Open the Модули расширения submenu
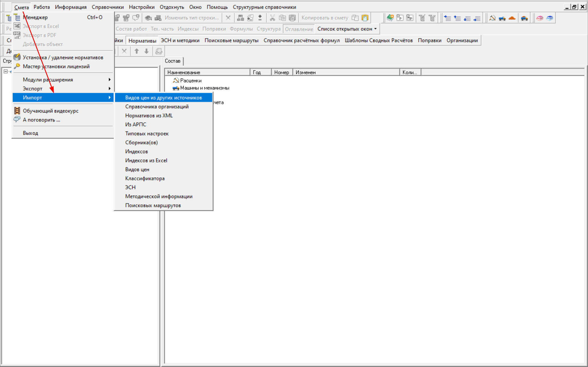Viewport: 588px width, 367px height. tap(63, 80)
